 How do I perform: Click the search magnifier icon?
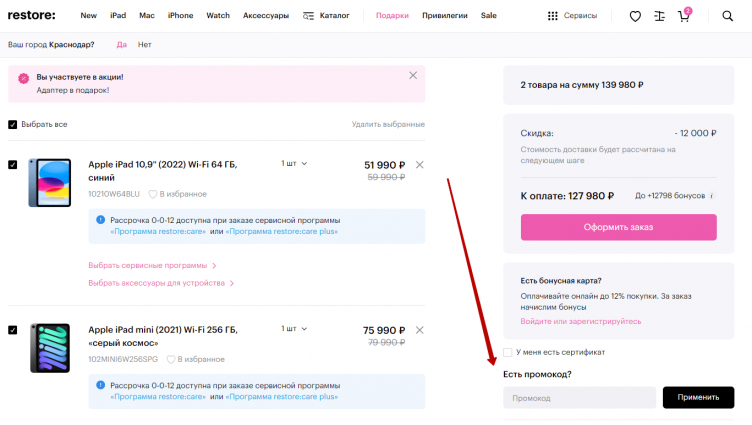(727, 16)
